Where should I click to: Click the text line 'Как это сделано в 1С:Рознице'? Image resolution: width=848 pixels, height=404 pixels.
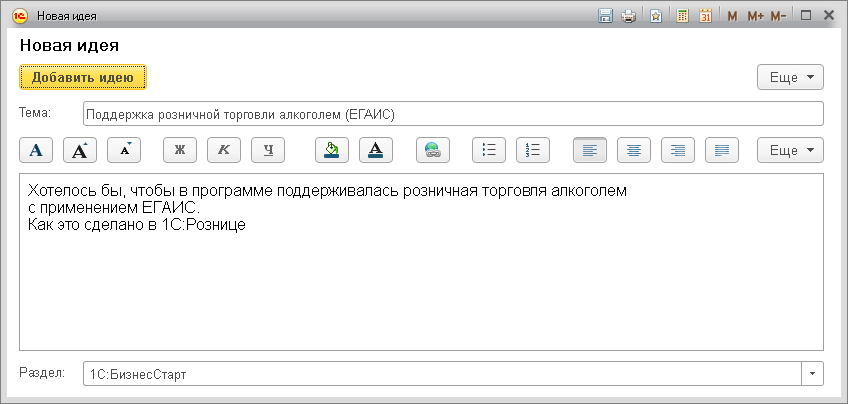pos(136,225)
